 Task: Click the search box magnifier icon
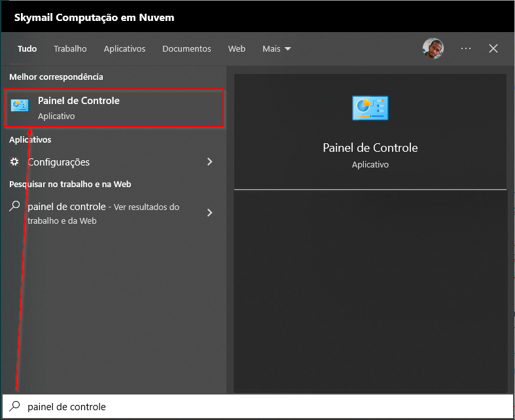pos(14,406)
